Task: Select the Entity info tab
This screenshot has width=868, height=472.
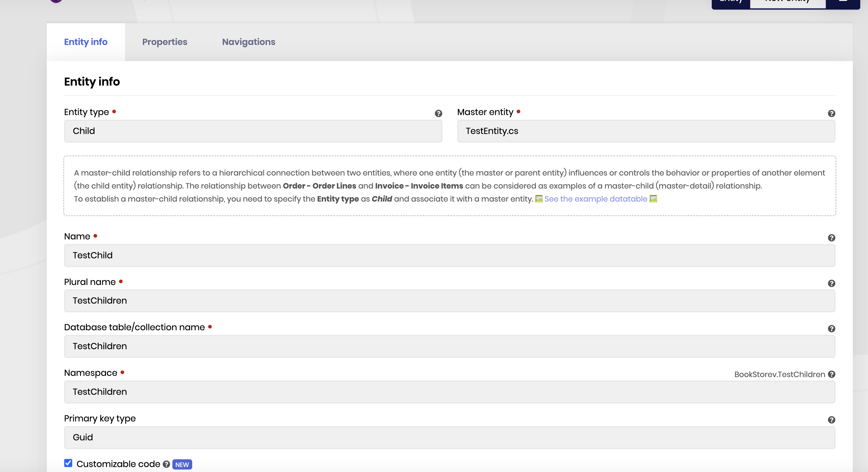Action: coord(86,42)
